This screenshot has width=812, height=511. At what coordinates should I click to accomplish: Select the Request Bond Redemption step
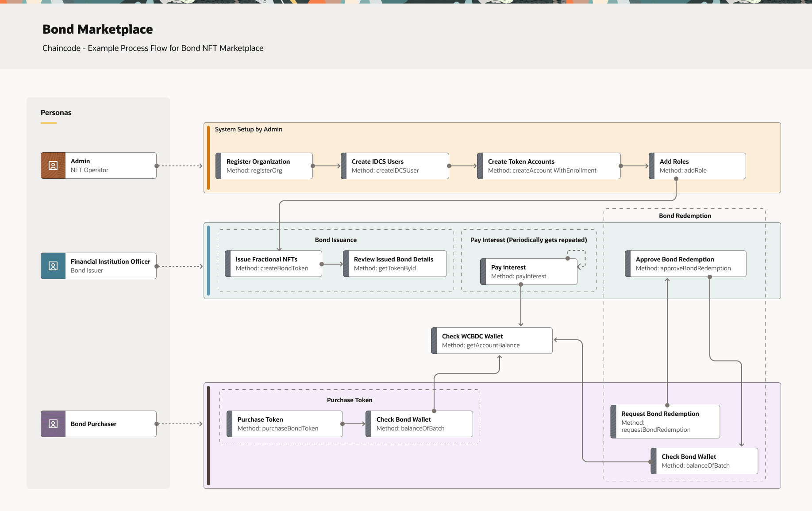click(x=665, y=422)
